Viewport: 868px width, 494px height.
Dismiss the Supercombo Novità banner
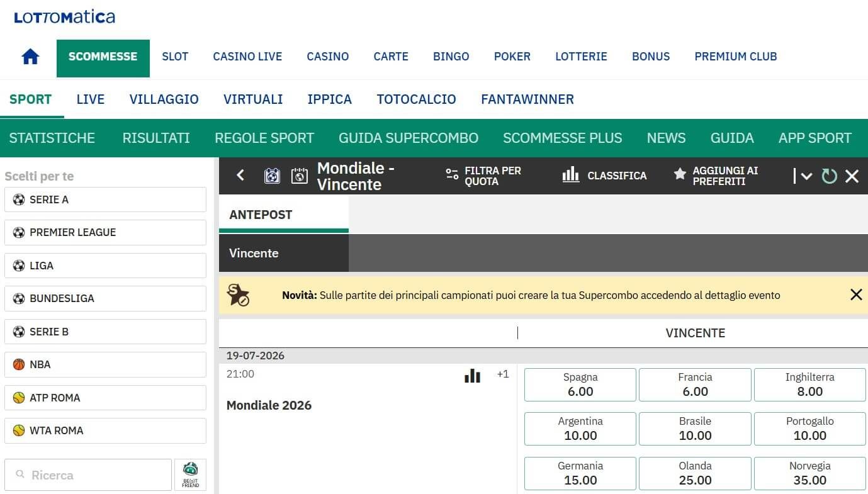856,295
